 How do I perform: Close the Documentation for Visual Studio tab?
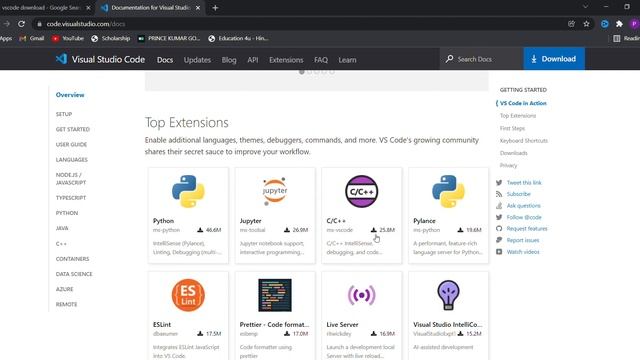pyautogui.click(x=198, y=8)
